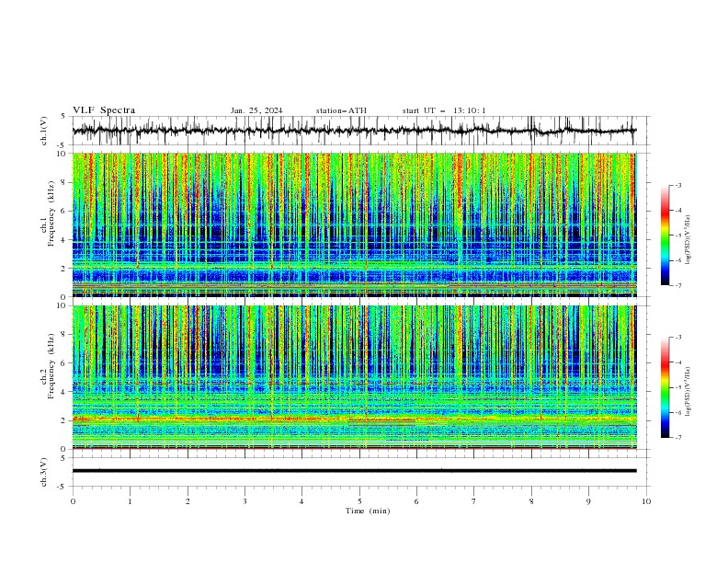The height and width of the screenshot is (563, 728).
Task: Click the ch.1 colorbar "-3" tick label
Action: (x=678, y=185)
